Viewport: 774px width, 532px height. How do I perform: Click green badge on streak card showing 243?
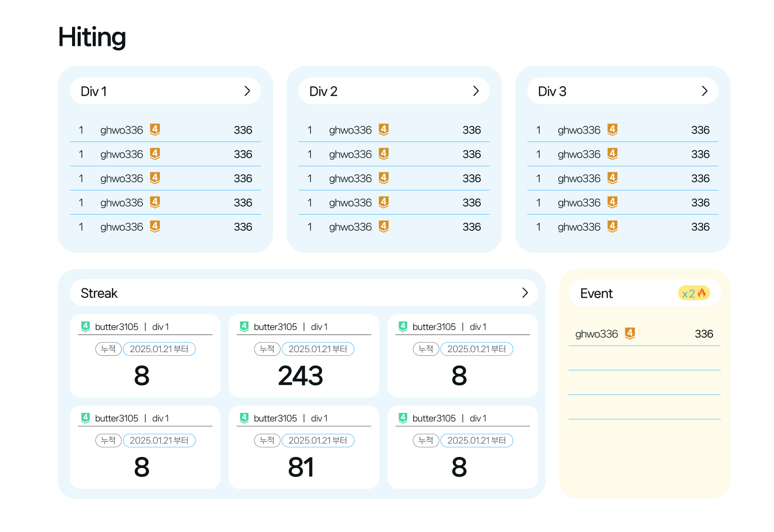coord(244,326)
